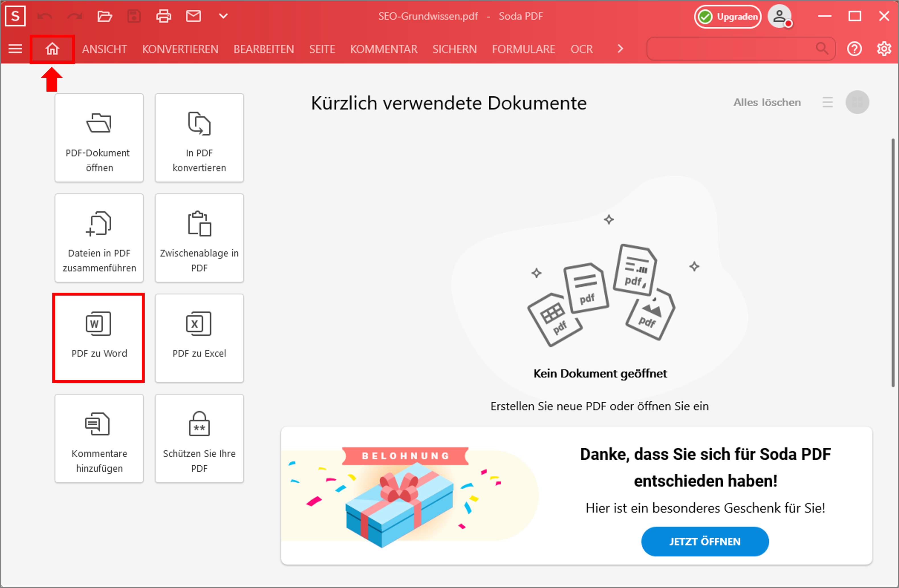Show more tabs with the right chevron
Screen dimensions: 899x588
click(620, 49)
